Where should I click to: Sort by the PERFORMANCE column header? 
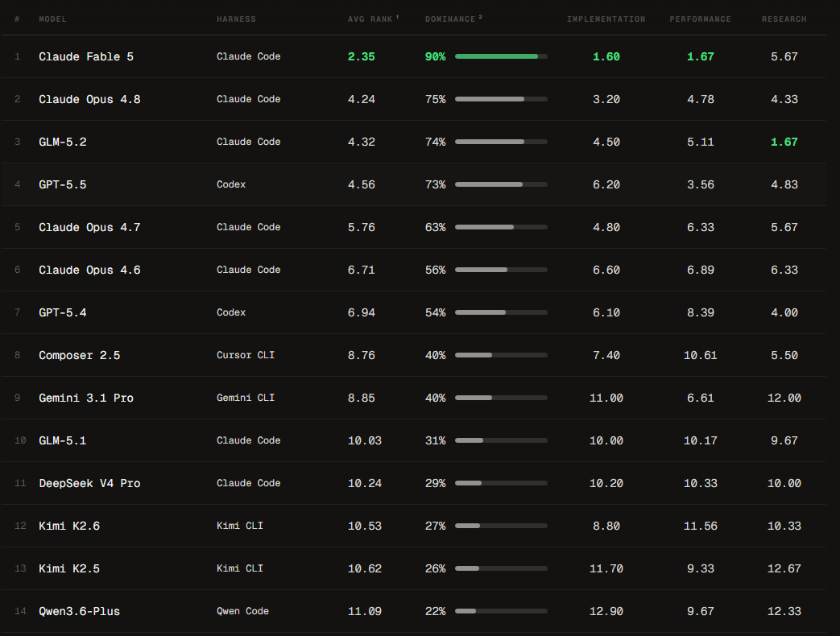pyautogui.click(x=700, y=19)
